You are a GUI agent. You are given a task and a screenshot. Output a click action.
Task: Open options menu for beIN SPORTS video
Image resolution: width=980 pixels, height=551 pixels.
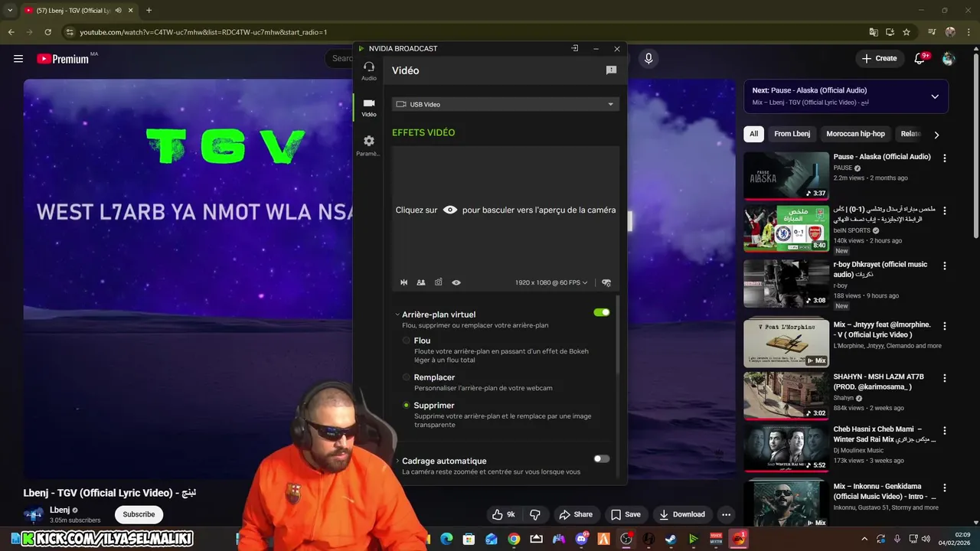point(945,210)
